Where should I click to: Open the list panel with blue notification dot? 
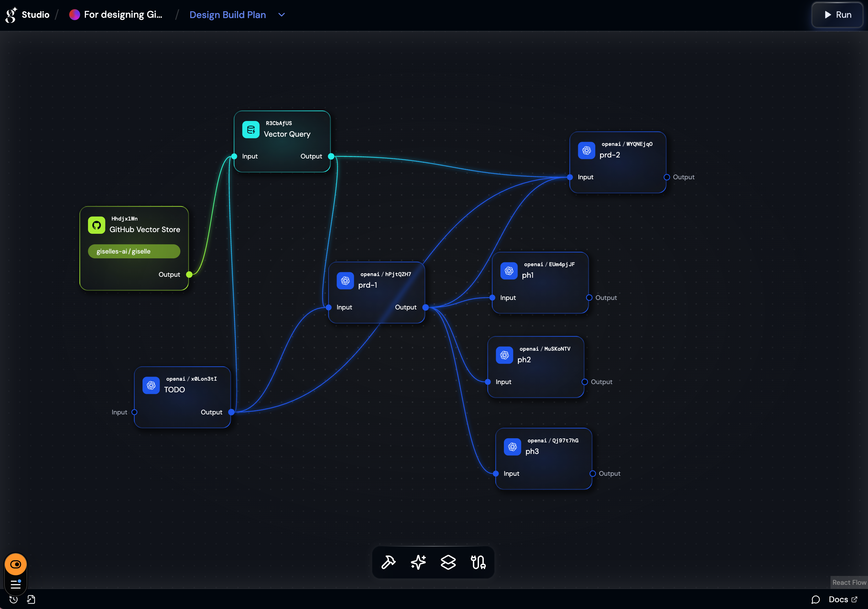tap(15, 584)
